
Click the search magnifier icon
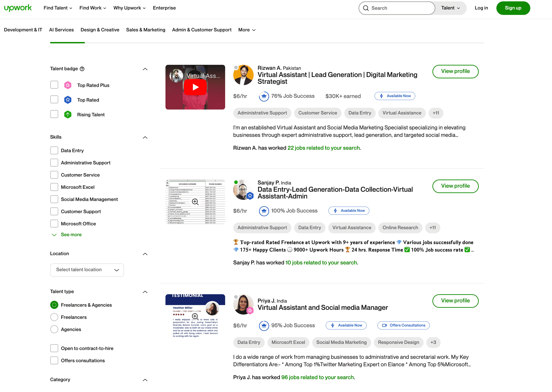(366, 8)
